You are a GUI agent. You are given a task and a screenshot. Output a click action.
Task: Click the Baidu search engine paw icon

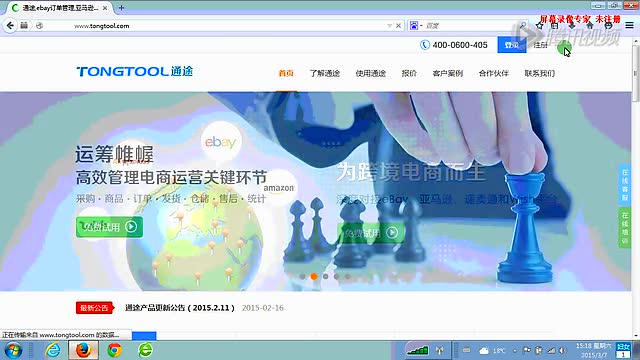(414, 26)
